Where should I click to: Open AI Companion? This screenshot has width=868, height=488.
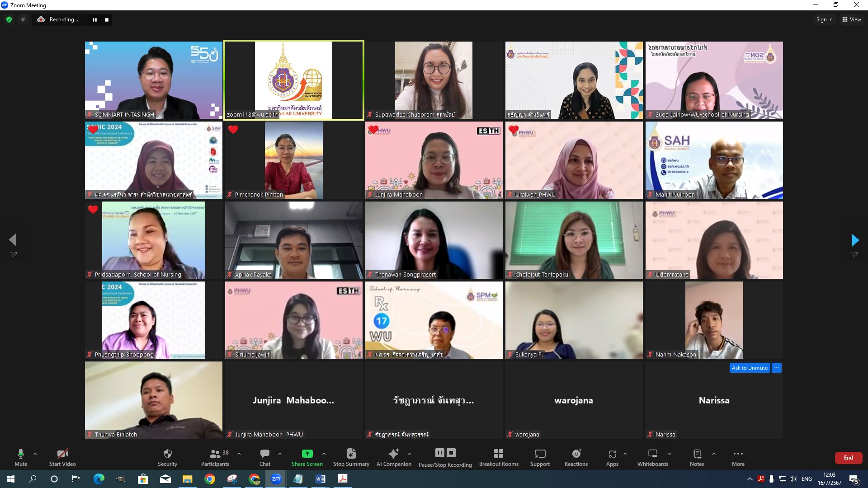pos(394,454)
